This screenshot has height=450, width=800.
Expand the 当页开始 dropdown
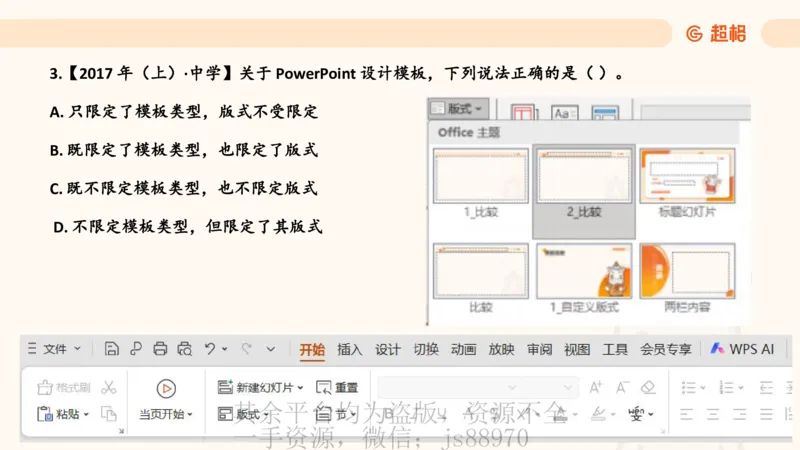coord(190,414)
